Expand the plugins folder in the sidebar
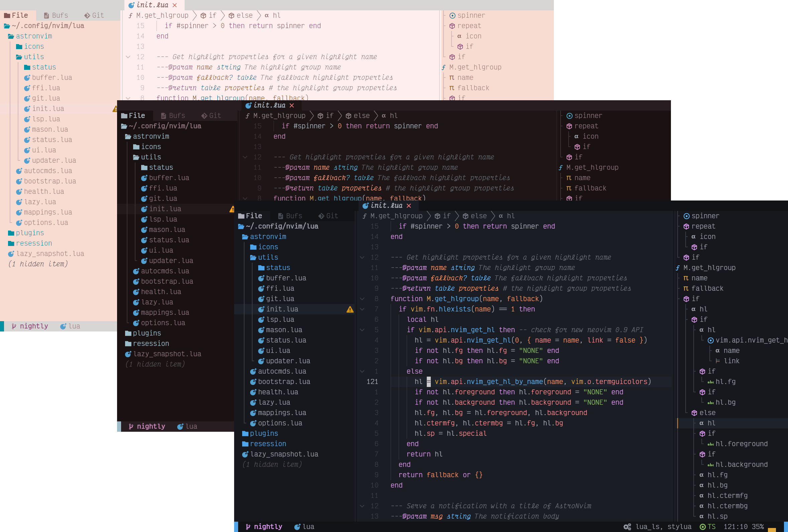 (264, 433)
